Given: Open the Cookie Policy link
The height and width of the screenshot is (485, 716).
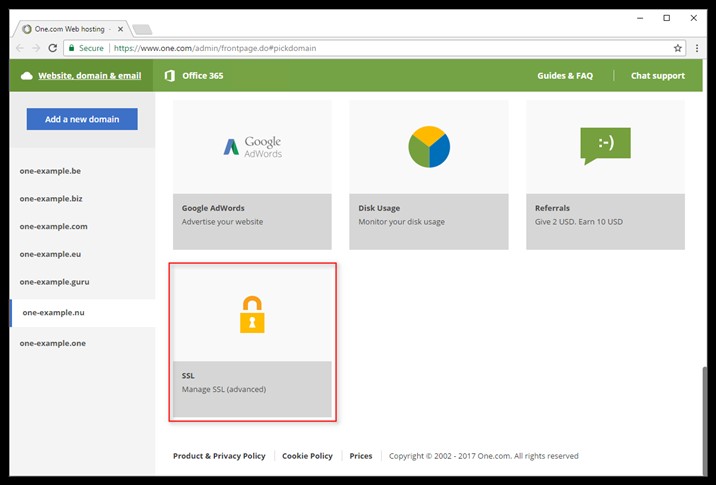Looking at the screenshot, I should 307,456.
